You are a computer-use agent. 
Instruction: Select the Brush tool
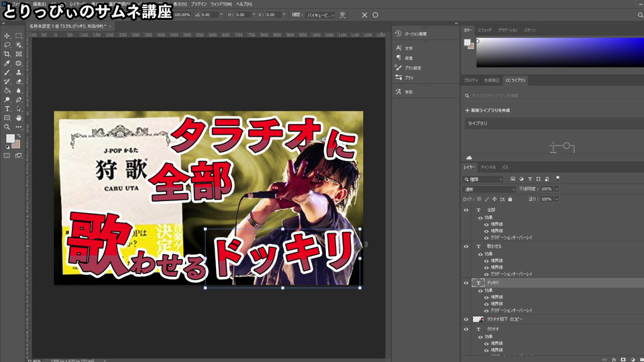[x=7, y=72]
